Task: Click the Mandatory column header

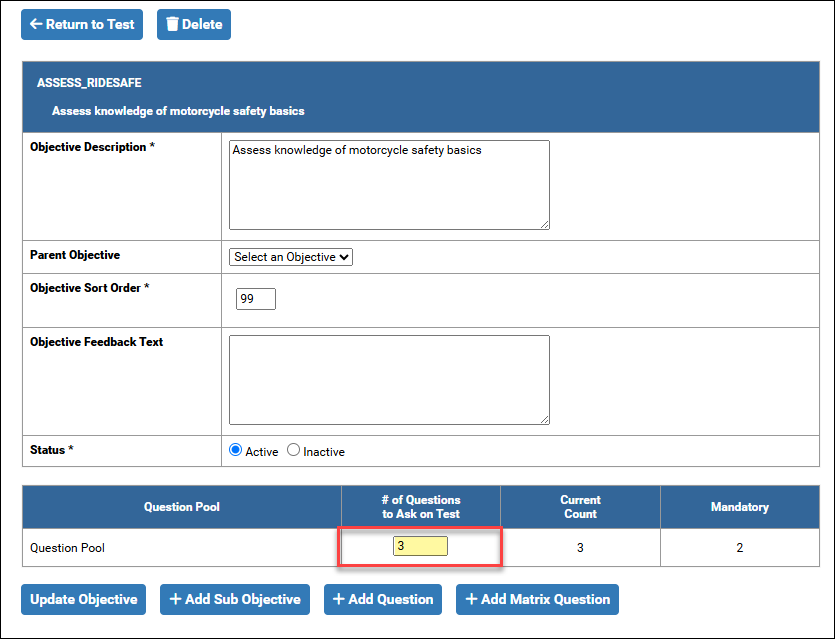Action: [739, 507]
